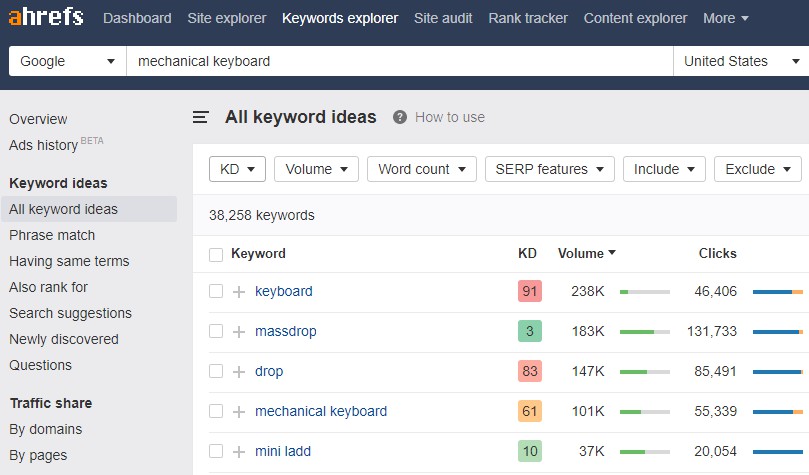Add keyword 'keyboard' with plus icon
The width and height of the screenshot is (809, 475).
pyautogui.click(x=239, y=292)
